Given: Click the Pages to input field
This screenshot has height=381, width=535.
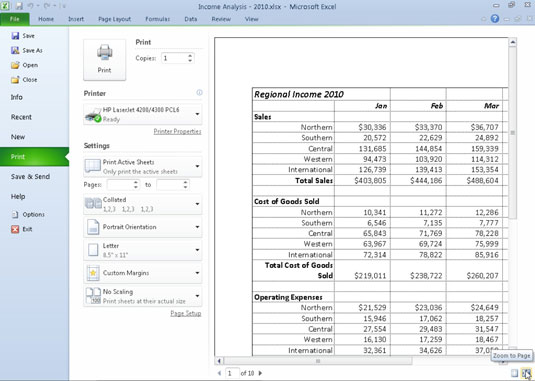Looking at the screenshot, I should [x=169, y=185].
